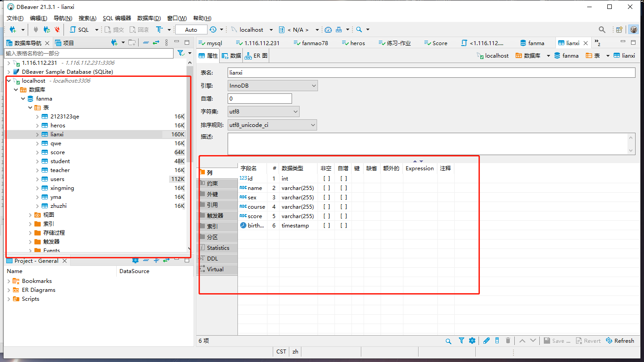The height and width of the screenshot is (362, 644).
Task: Click the Auto transaction mode button
Action: [x=191, y=29]
